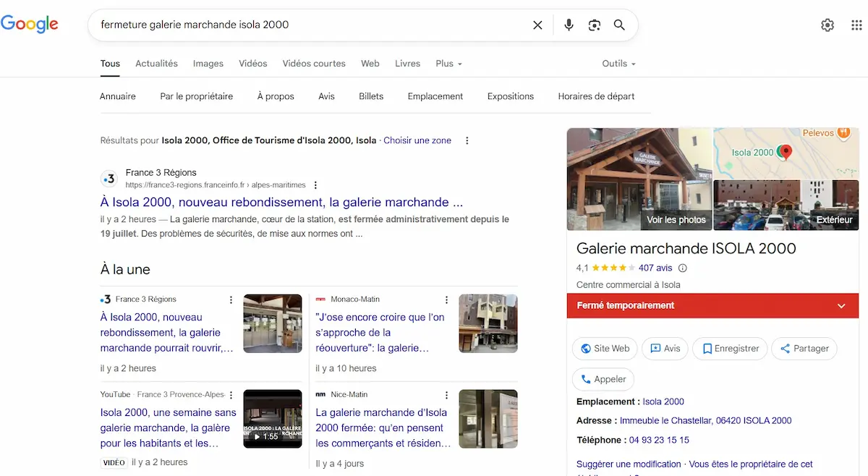
Task: Play the 1:55 YouTube video thumbnail
Action: (x=273, y=419)
